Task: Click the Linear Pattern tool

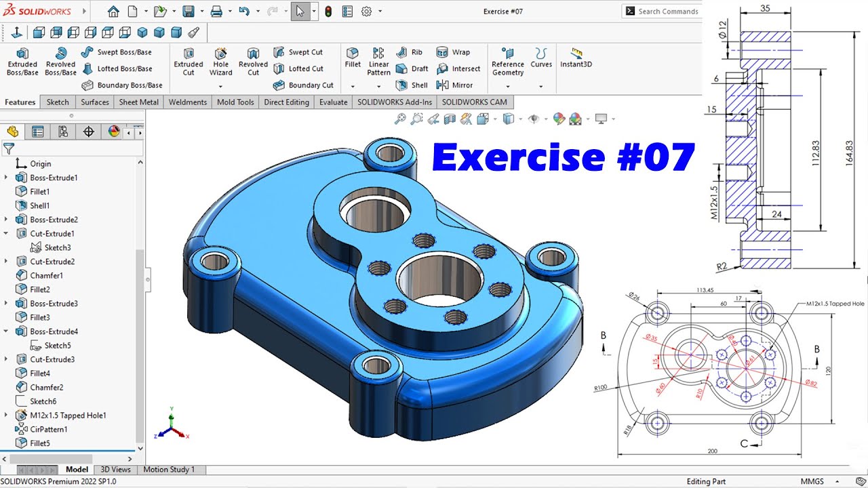Action: [x=378, y=62]
